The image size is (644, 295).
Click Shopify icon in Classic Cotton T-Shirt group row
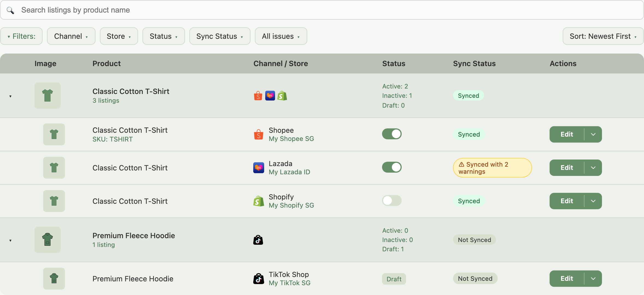pos(282,96)
